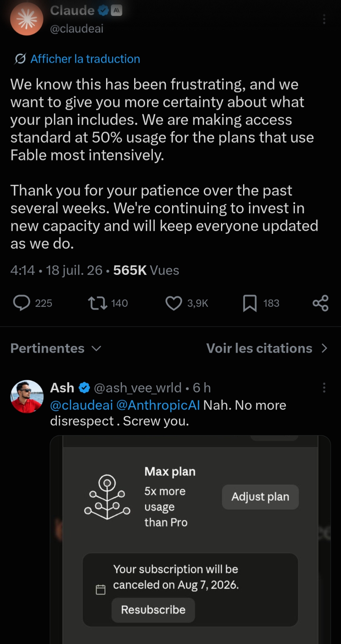Share the post via the share icon
This screenshot has height=644, width=341.
(320, 303)
